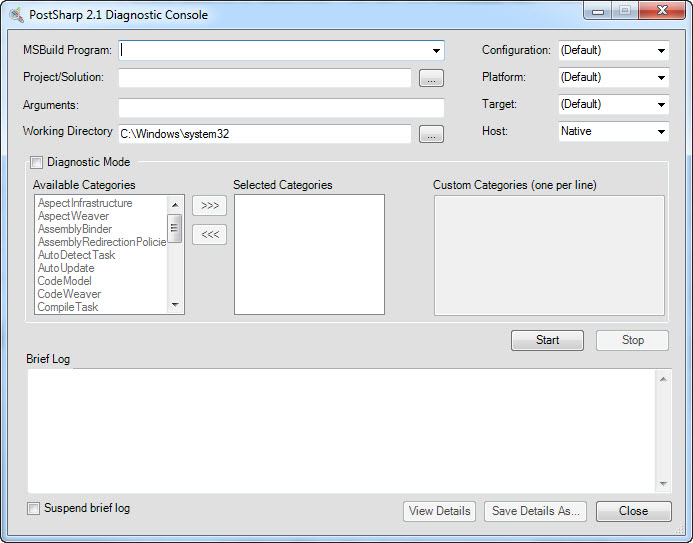
Task: Select AspectInfrastructure in Available Categories
Action: 85,203
